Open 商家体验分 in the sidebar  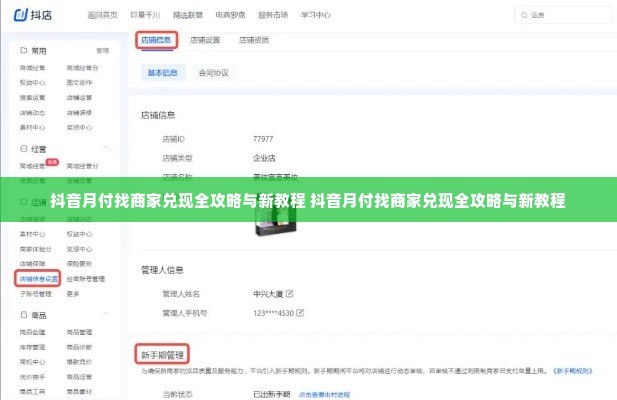(35, 249)
